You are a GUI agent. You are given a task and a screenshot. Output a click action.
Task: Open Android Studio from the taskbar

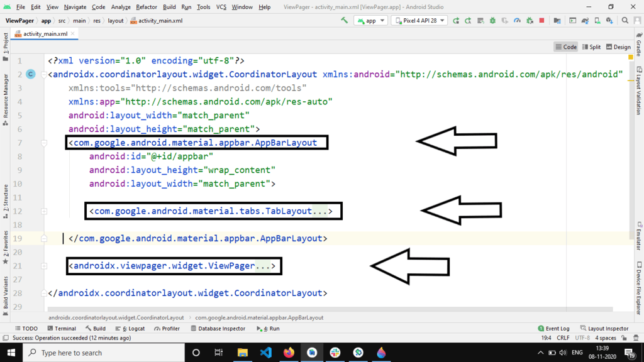tap(311, 353)
